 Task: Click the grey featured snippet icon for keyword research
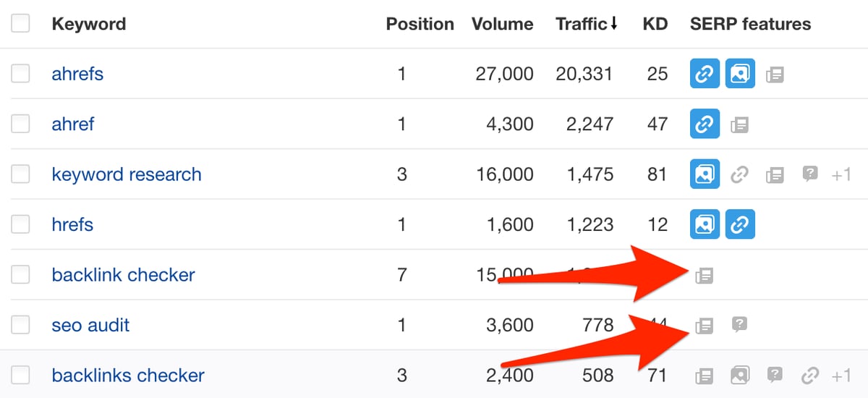(775, 174)
